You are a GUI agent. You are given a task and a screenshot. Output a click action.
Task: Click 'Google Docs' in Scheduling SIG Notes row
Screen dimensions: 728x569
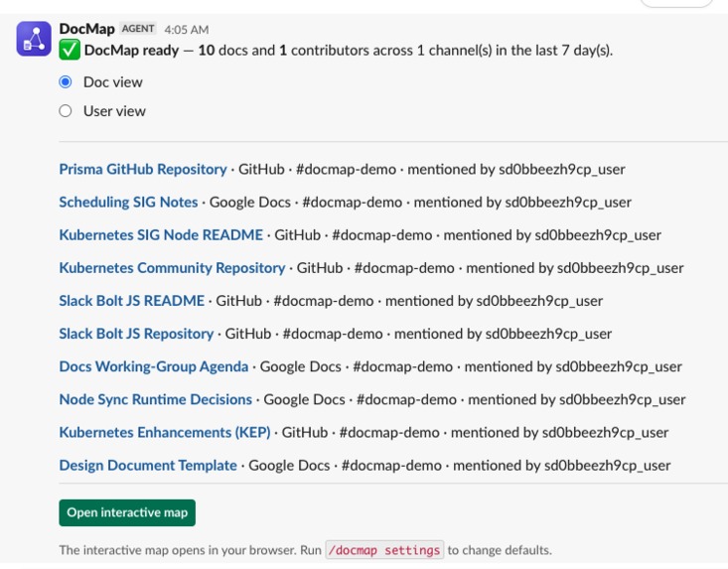point(250,203)
